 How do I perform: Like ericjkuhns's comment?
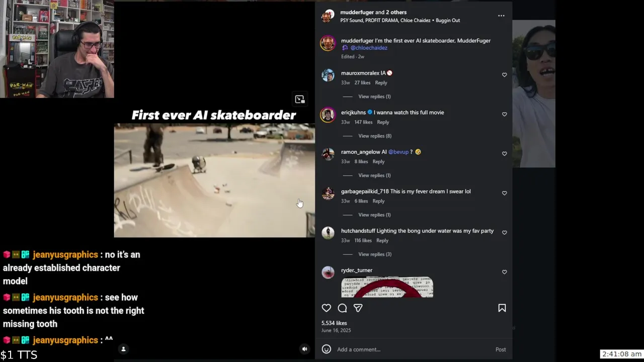504,115
